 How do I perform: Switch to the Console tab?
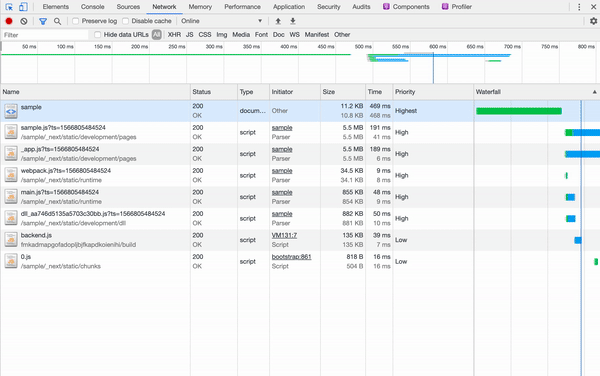tap(93, 7)
